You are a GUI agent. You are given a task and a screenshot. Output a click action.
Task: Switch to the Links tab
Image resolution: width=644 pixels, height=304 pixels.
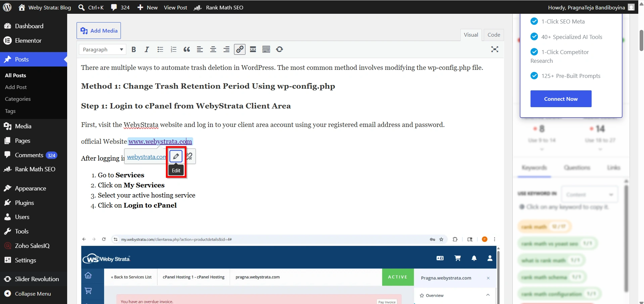[x=613, y=168]
